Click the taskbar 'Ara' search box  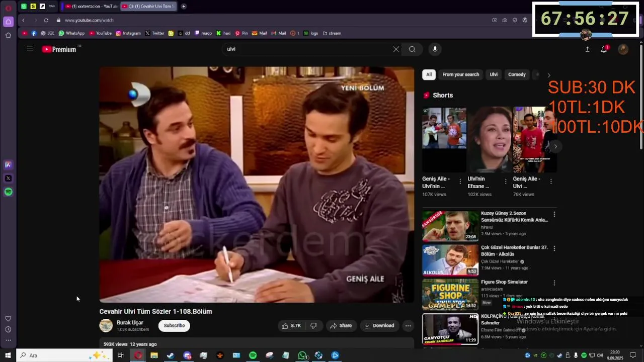[64, 355]
